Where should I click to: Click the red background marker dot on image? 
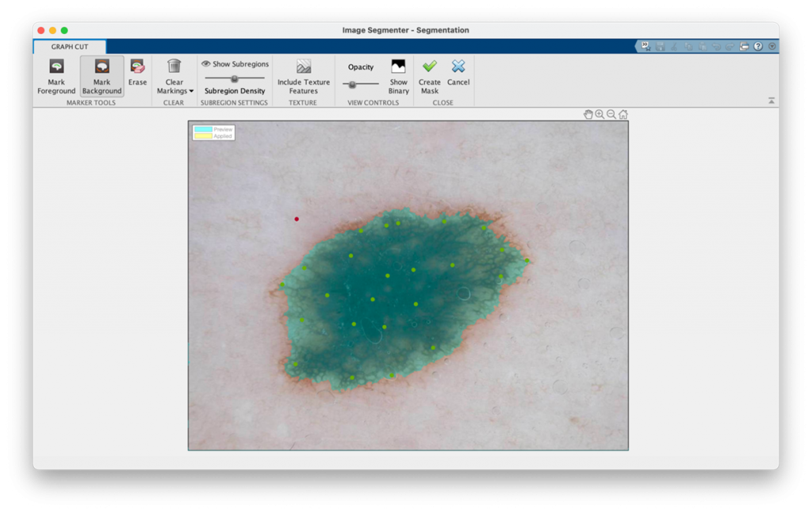[x=297, y=219]
